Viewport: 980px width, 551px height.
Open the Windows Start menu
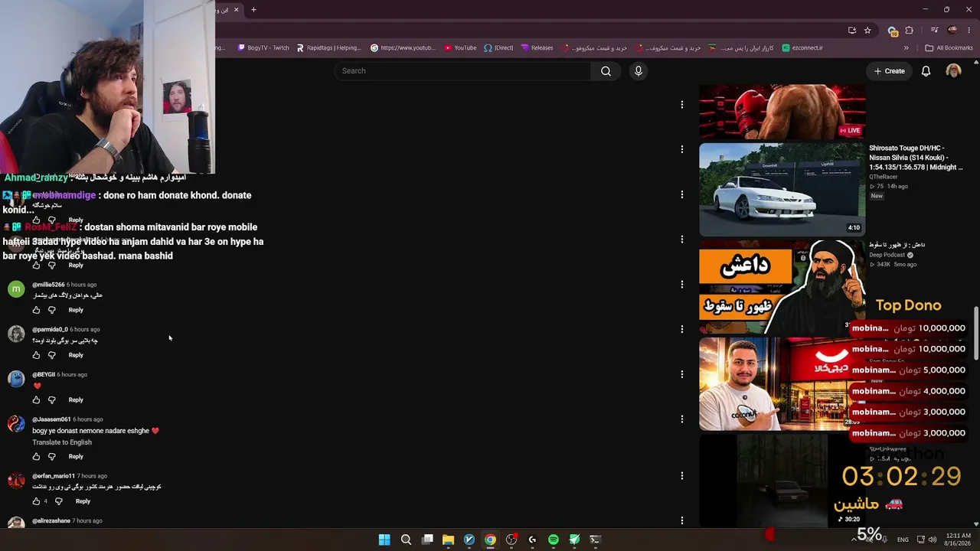point(384,540)
